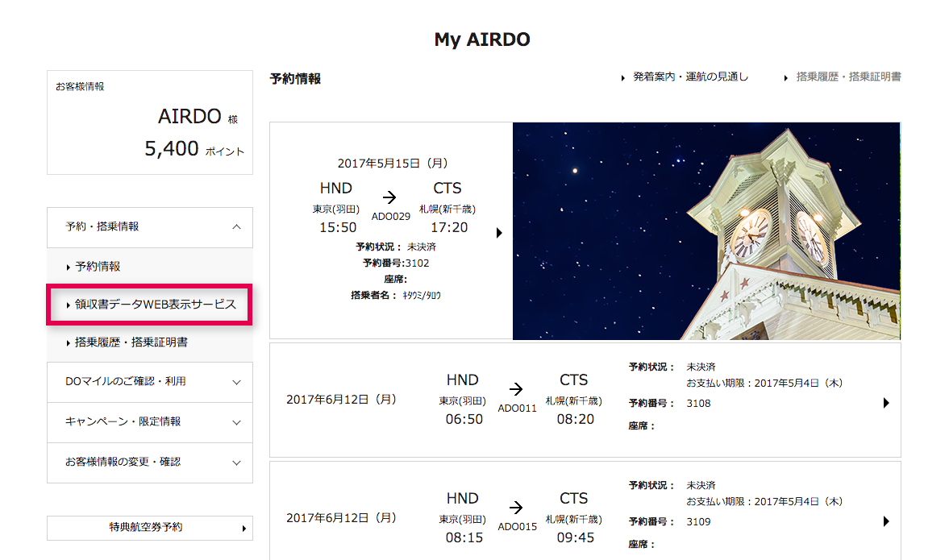
Task: Click reservation number 3108
Action: [698, 404]
